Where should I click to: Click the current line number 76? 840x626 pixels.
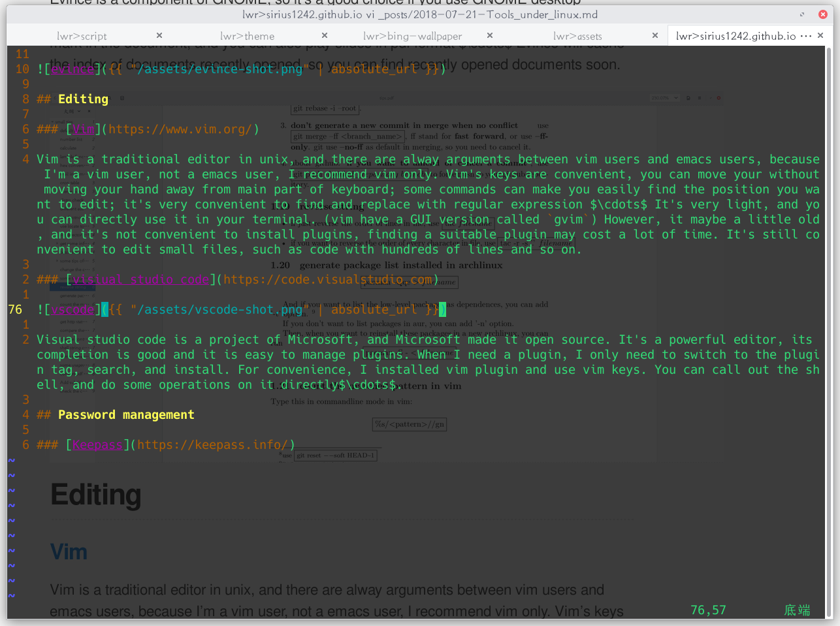pyautogui.click(x=15, y=310)
